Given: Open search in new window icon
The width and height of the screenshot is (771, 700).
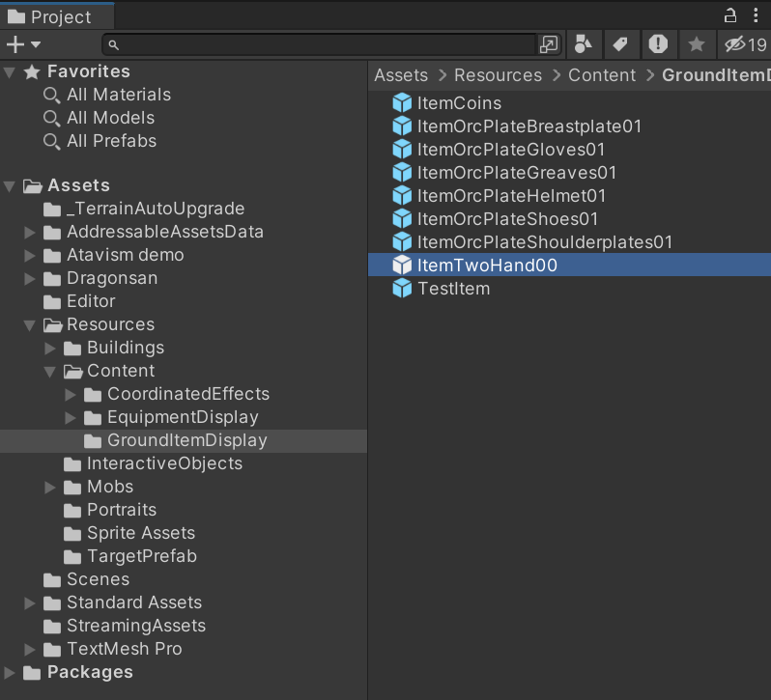Looking at the screenshot, I should click(x=549, y=44).
